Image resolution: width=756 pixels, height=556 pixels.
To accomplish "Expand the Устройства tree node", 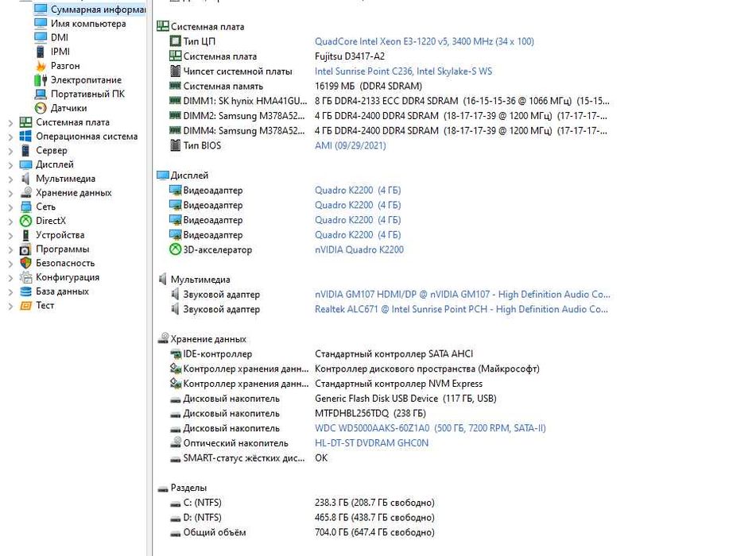I will (x=10, y=236).
